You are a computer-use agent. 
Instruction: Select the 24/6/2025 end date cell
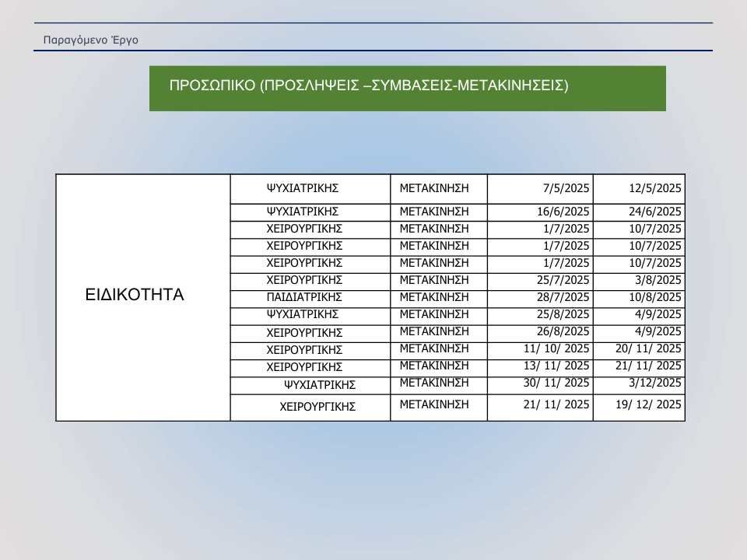click(639, 212)
